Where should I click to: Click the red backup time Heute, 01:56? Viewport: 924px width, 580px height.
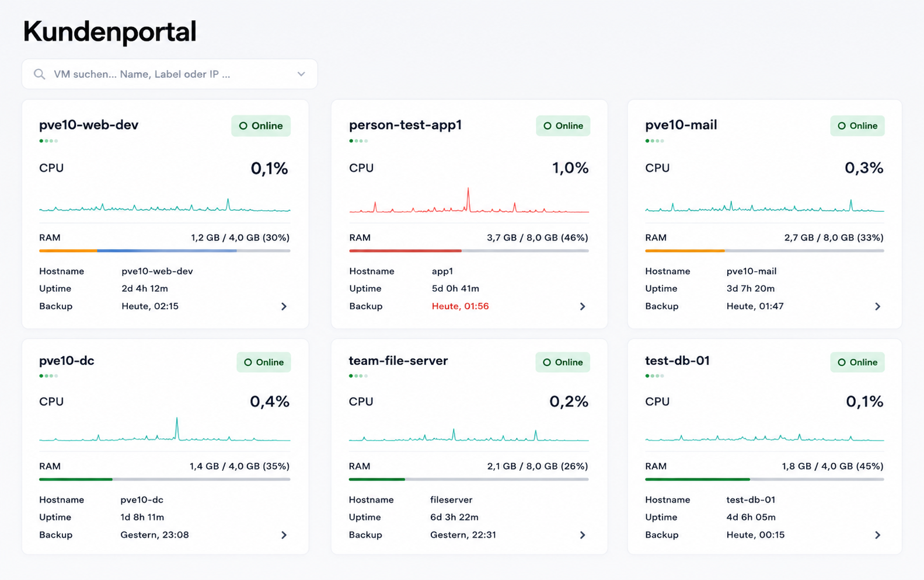[x=460, y=306]
